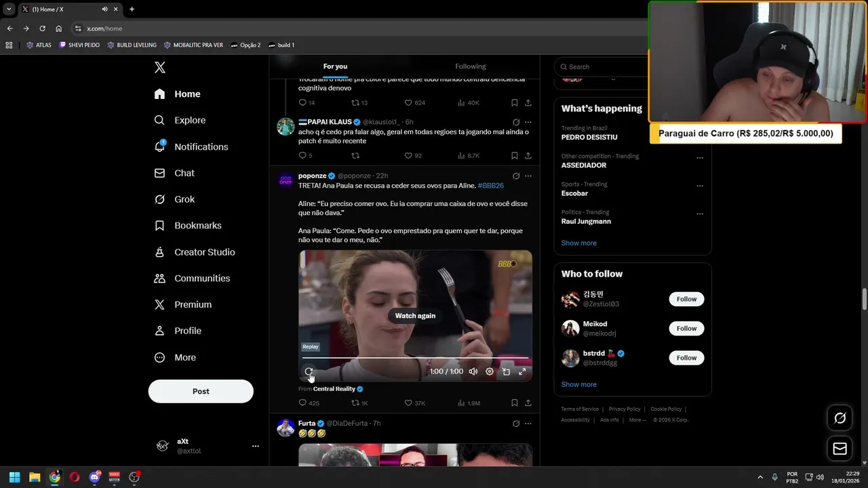The height and width of the screenshot is (488, 868).
Task: Bookmark the poponze post
Action: coord(514,403)
